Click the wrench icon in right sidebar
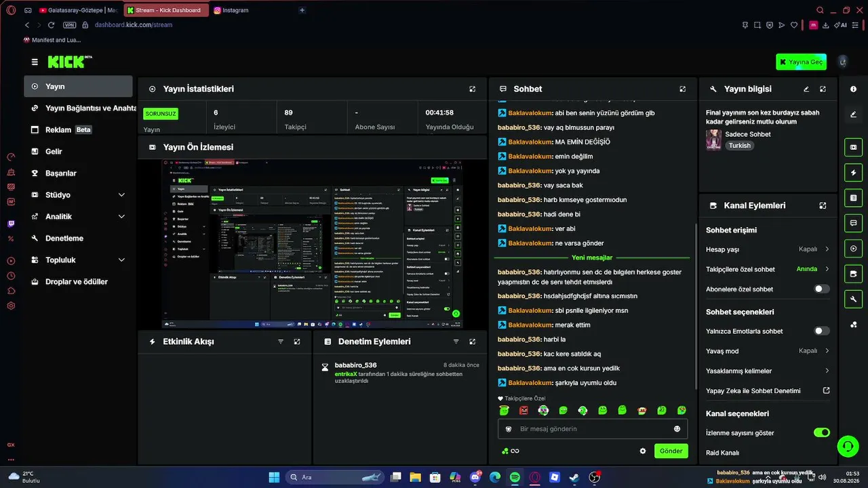Viewport: 868px width, 488px height. [x=854, y=299]
